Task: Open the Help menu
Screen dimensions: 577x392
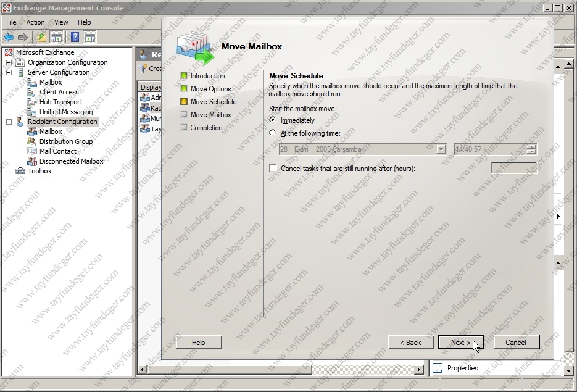Action: [85, 22]
